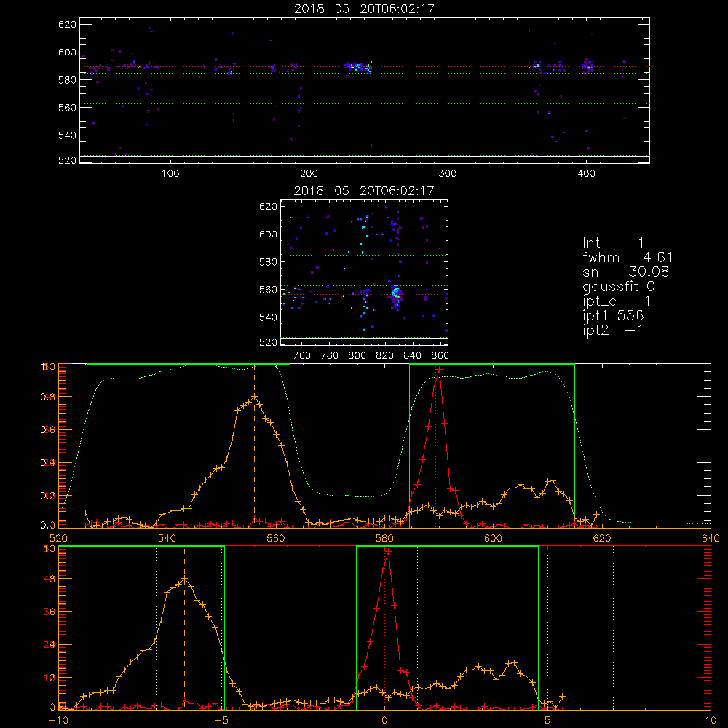
Task: Click x-axis label 100 on top plot
Action: point(170,174)
